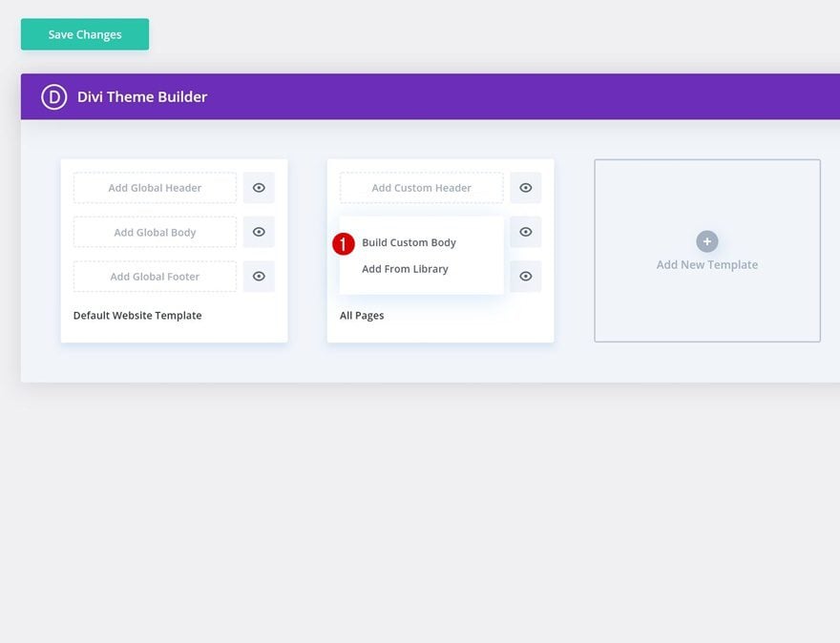Open the Add Global Body dropdown area

point(155,232)
